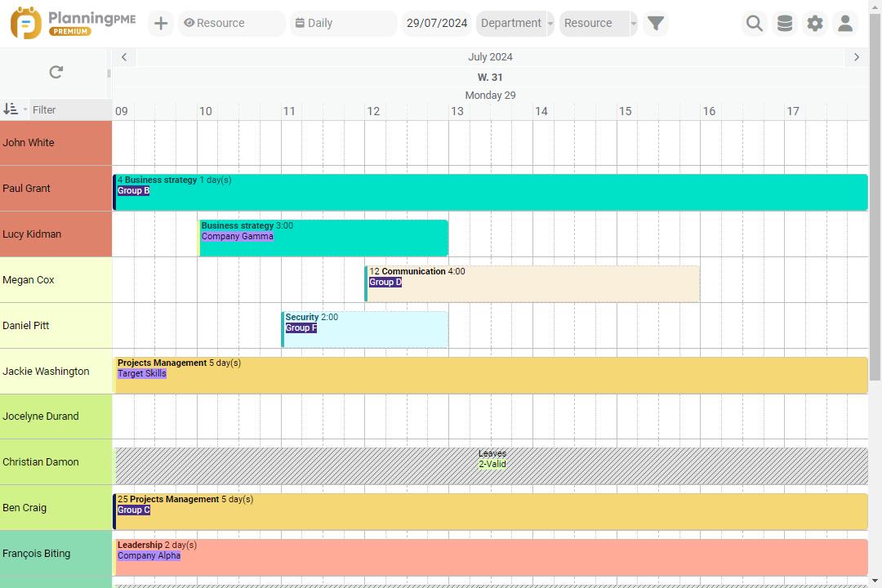Go to next period arrow

[x=857, y=57]
